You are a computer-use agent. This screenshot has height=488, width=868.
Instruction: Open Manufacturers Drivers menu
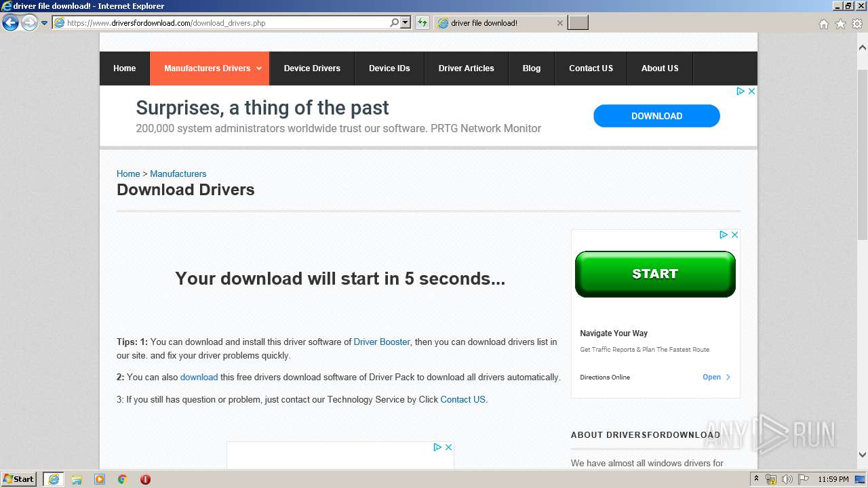click(x=210, y=68)
